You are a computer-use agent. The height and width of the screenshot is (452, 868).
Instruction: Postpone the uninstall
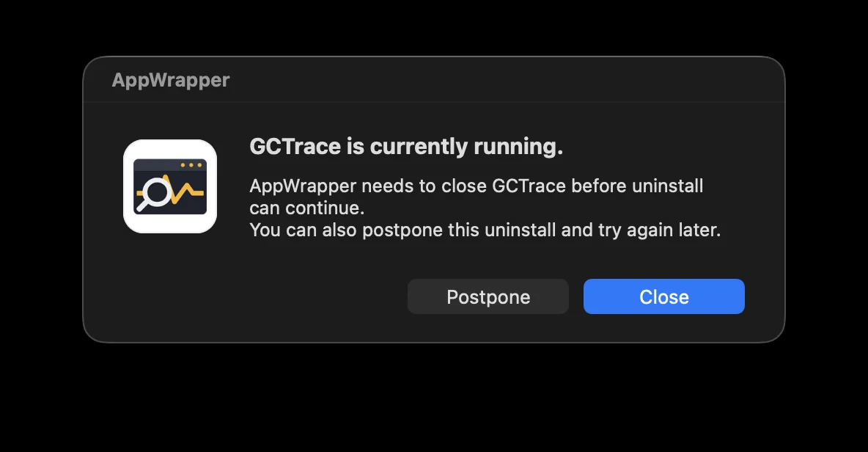tap(488, 296)
